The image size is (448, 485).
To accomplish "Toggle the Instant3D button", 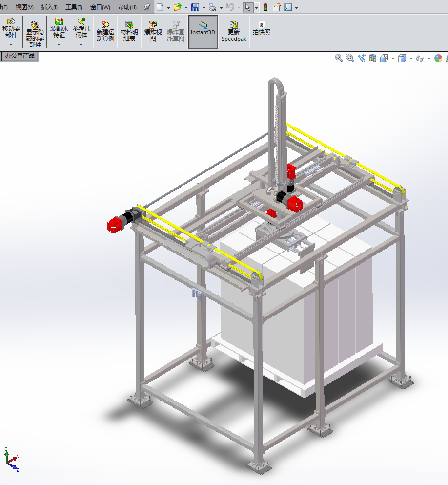I will pos(203,32).
